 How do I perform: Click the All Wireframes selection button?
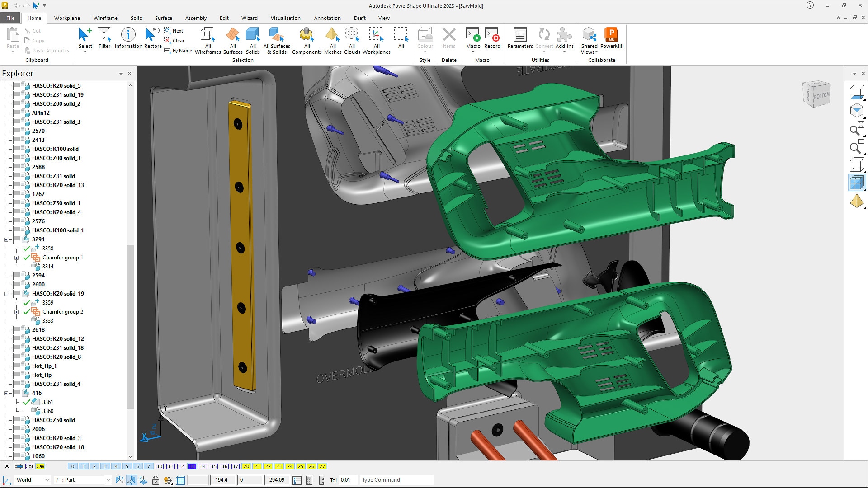(208, 42)
